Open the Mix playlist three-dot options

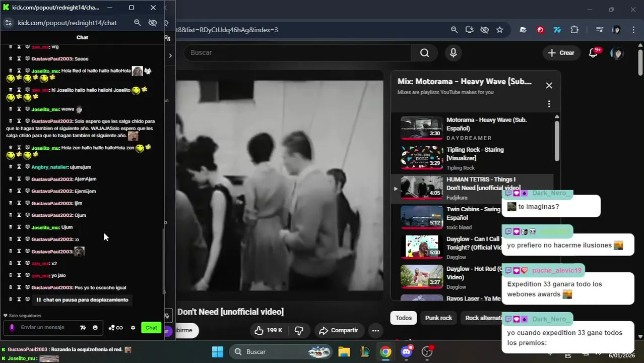click(549, 104)
